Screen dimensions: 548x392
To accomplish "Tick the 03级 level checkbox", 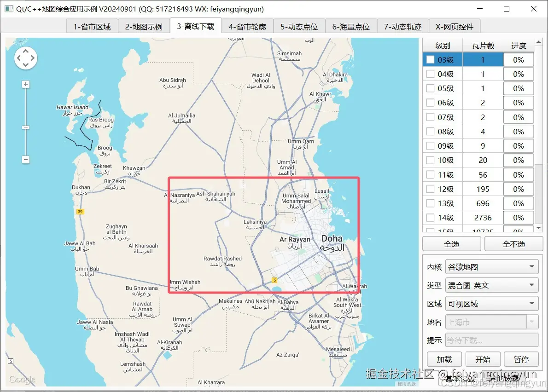I will [430, 60].
